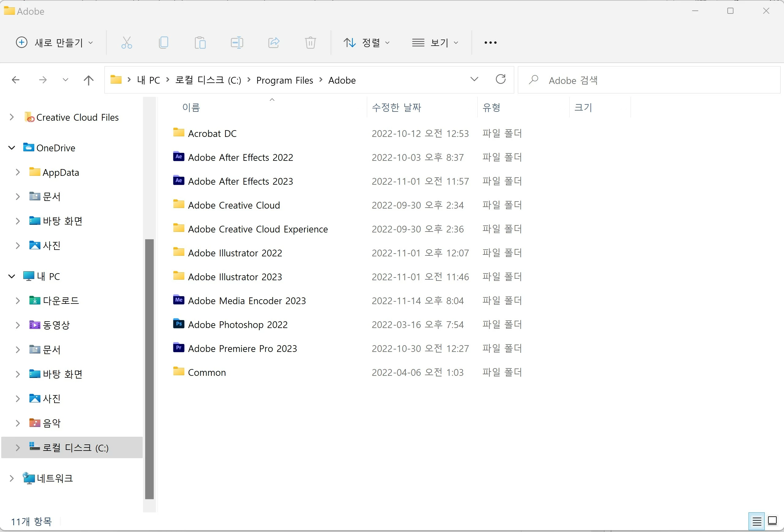Click the Rename icon in toolbar
Viewport: 784px width, 532px height.
[237, 43]
